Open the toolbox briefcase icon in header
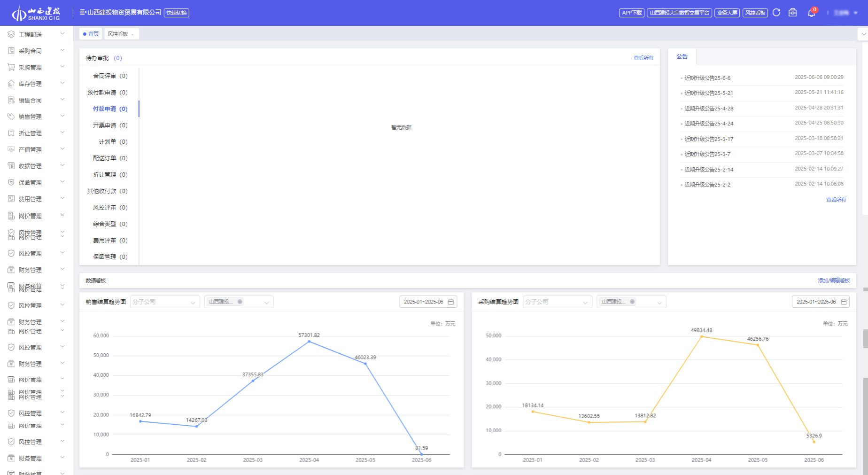This screenshot has width=868, height=475. 793,13
